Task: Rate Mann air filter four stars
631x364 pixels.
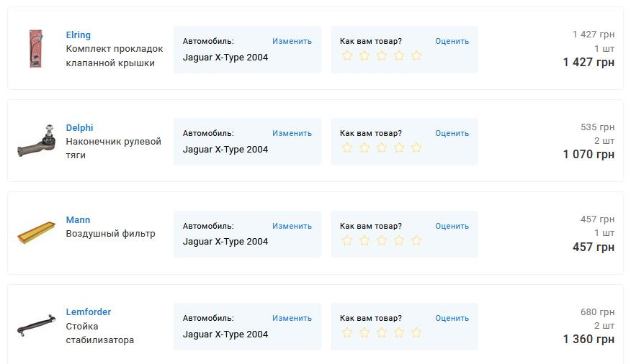Action: pos(399,240)
